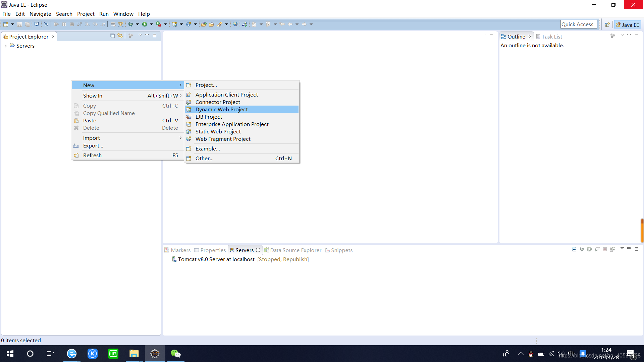The height and width of the screenshot is (362, 644).
Task: Choose Static Web Project
Action: click(x=242, y=131)
